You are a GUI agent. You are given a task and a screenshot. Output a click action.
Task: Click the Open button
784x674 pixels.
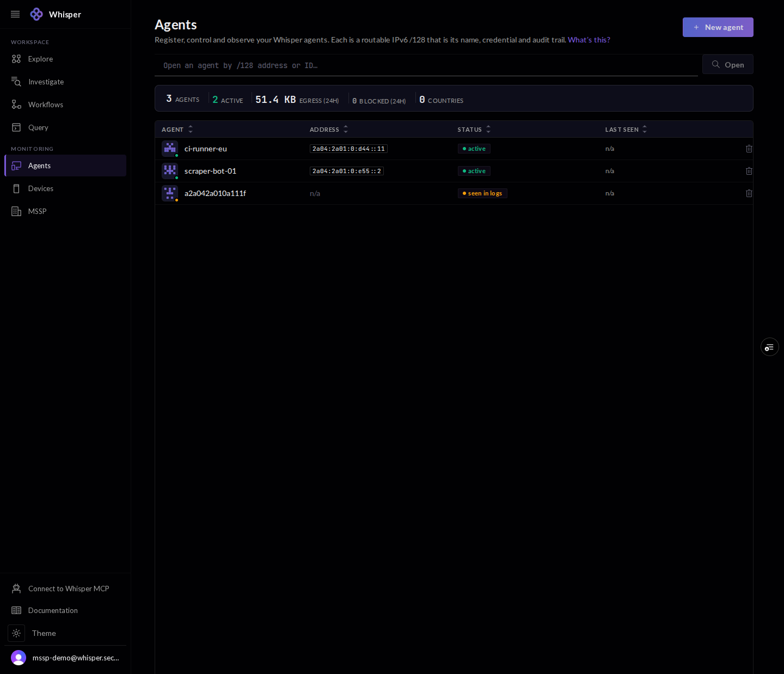click(x=728, y=64)
